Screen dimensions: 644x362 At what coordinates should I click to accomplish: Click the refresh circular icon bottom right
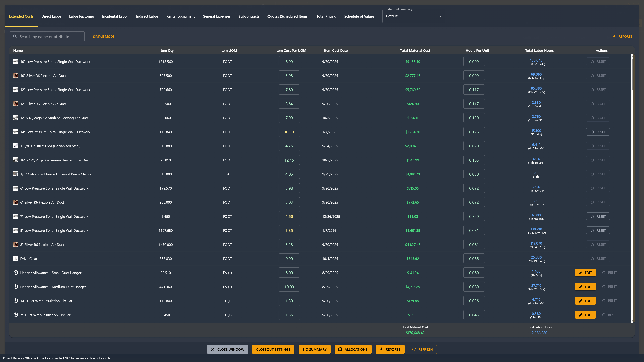coord(414,349)
